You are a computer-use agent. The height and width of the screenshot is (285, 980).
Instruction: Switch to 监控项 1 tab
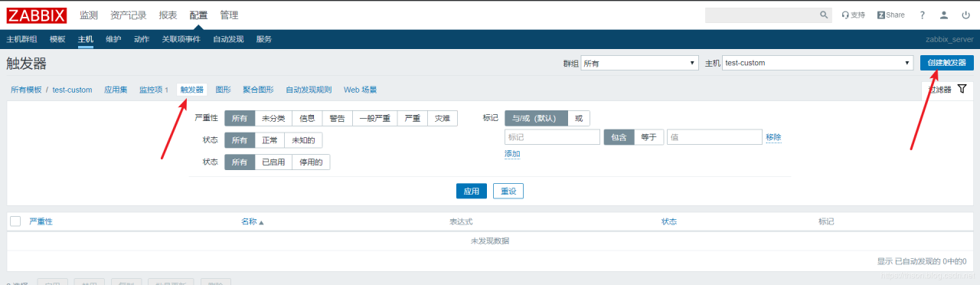(x=153, y=90)
